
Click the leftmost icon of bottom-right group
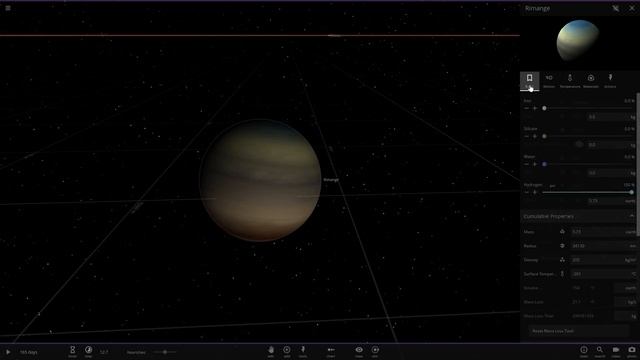tap(584, 351)
